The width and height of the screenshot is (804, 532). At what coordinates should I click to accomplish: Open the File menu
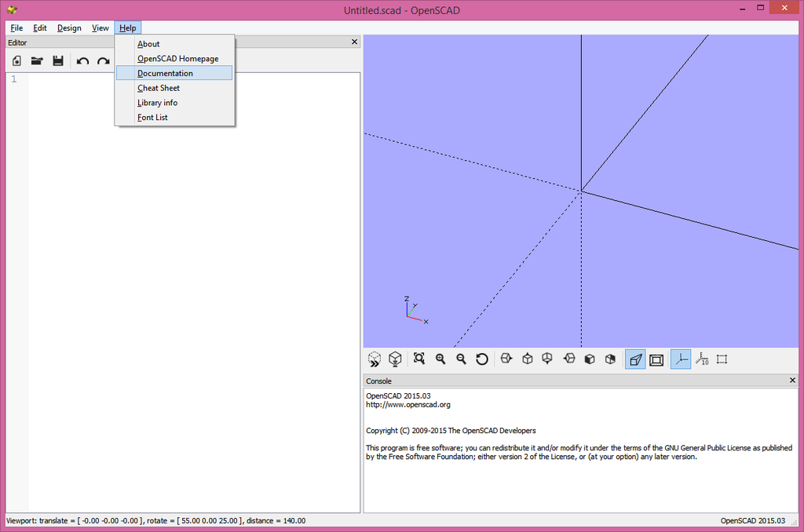(16, 27)
